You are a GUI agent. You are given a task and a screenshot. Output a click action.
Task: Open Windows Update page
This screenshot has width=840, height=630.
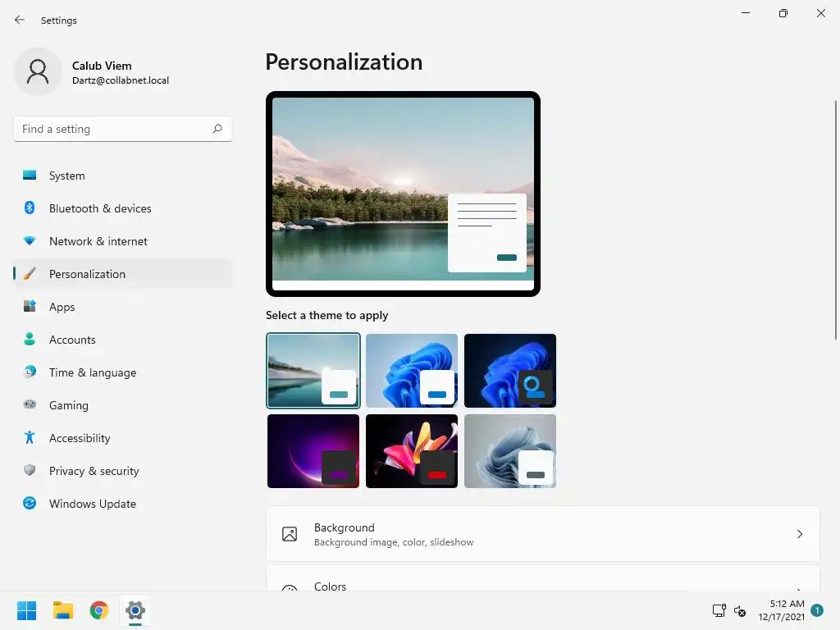123,504
